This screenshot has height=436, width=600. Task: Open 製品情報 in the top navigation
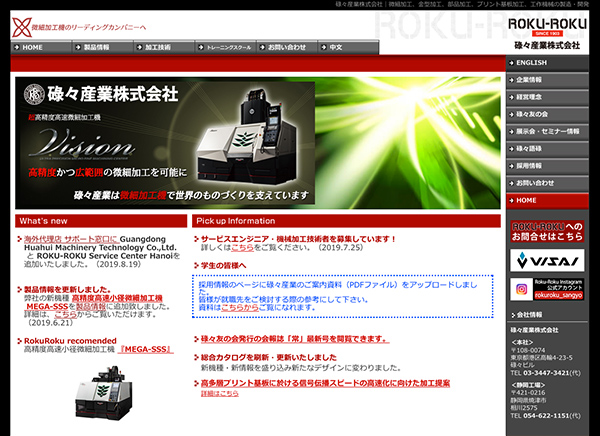(103, 47)
